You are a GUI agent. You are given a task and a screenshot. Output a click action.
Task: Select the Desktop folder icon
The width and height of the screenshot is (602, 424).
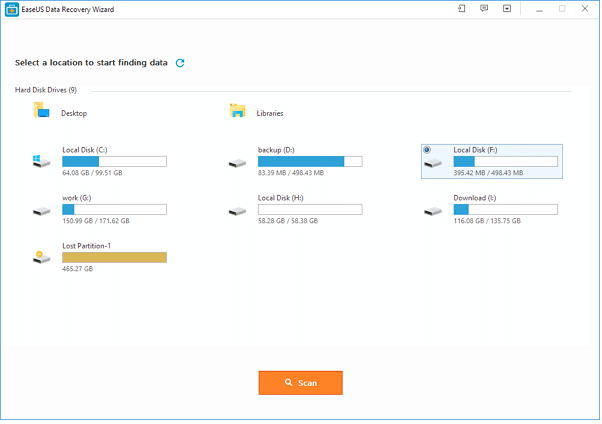point(41,110)
